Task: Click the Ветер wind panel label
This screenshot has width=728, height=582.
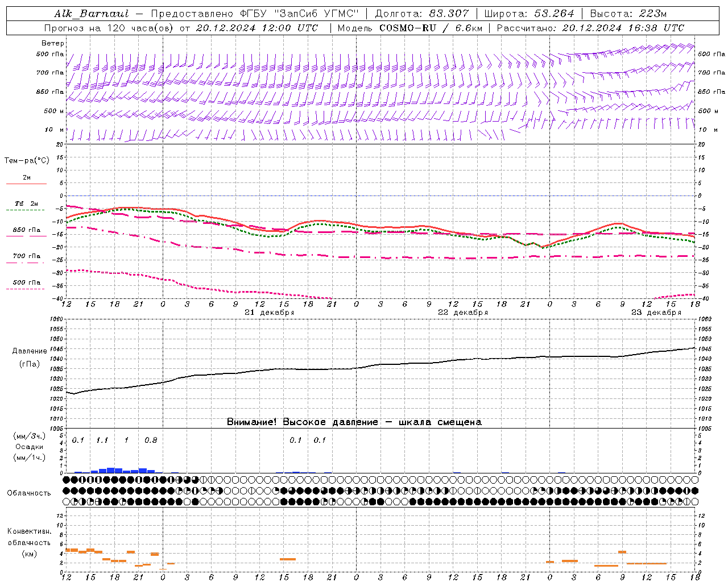Action: click(53, 43)
